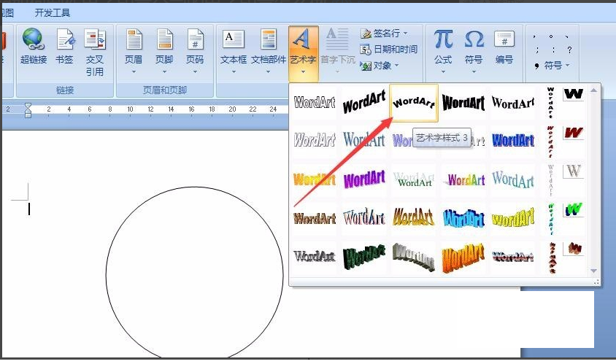Insert a hyperlink with the 超链接 globe icon
This screenshot has height=364, width=616.
pos(34,39)
